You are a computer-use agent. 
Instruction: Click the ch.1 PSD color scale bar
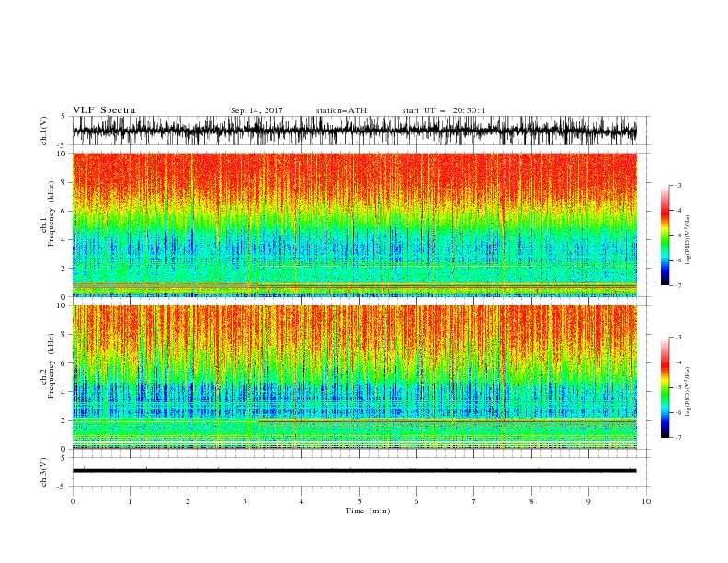(x=665, y=236)
